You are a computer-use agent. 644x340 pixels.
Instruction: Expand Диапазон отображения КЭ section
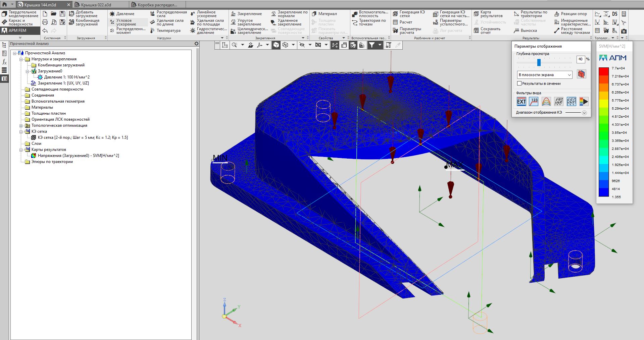coord(584,113)
